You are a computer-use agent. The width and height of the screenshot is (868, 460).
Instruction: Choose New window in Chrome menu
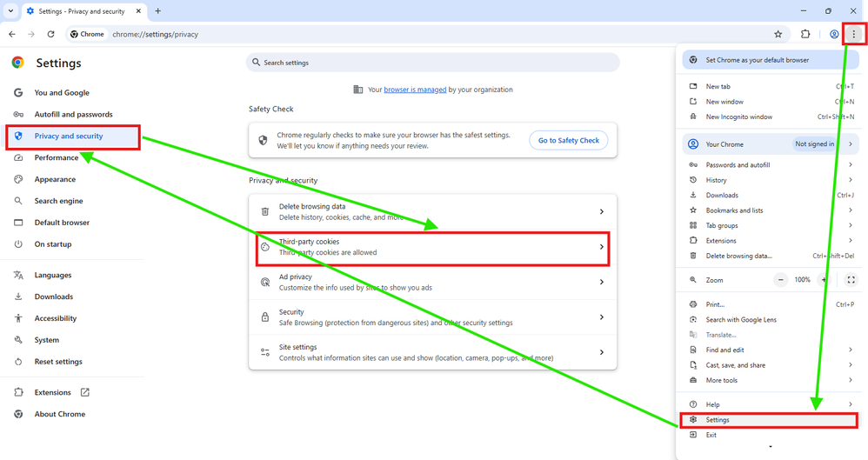pos(771,102)
